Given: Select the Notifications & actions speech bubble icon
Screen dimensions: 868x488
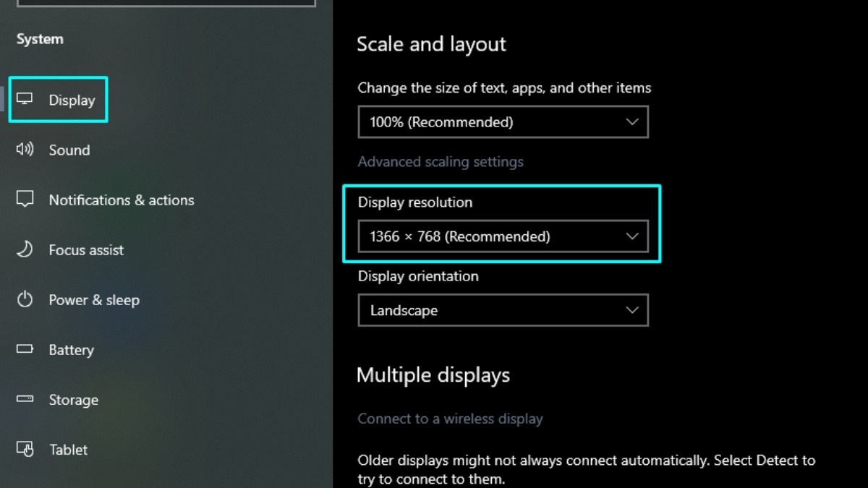Looking at the screenshot, I should (x=25, y=200).
